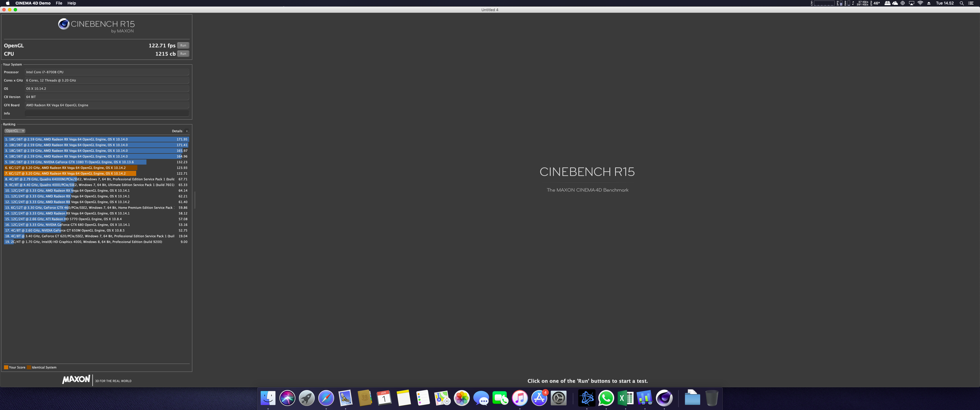The image size is (980, 410).
Task: Select ranking row 19 with Intel HD Graphics 4000
Action: coord(96,242)
